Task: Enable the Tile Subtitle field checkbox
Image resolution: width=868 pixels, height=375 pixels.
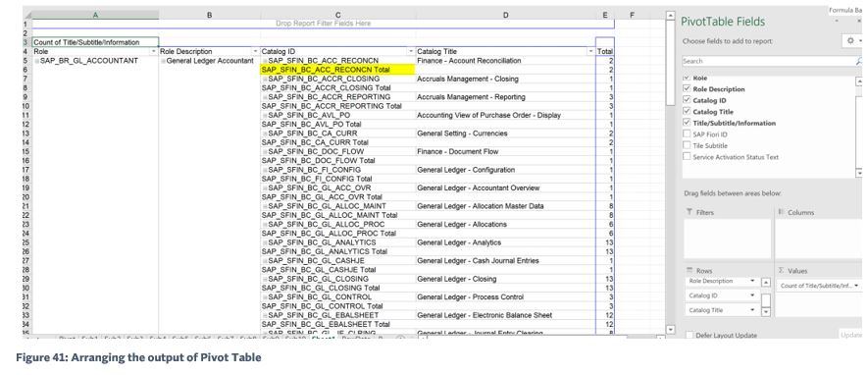Action: pos(687,145)
